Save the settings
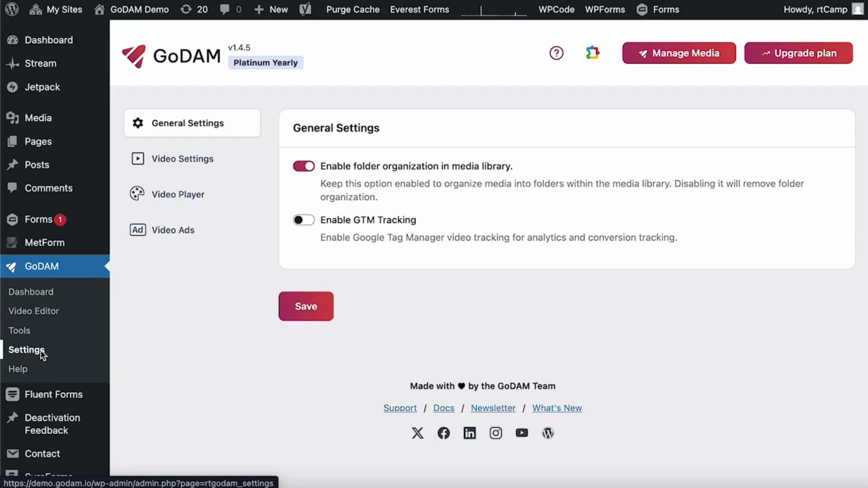Image resolution: width=868 pixels, height=488 pixels. coord(306,306)
